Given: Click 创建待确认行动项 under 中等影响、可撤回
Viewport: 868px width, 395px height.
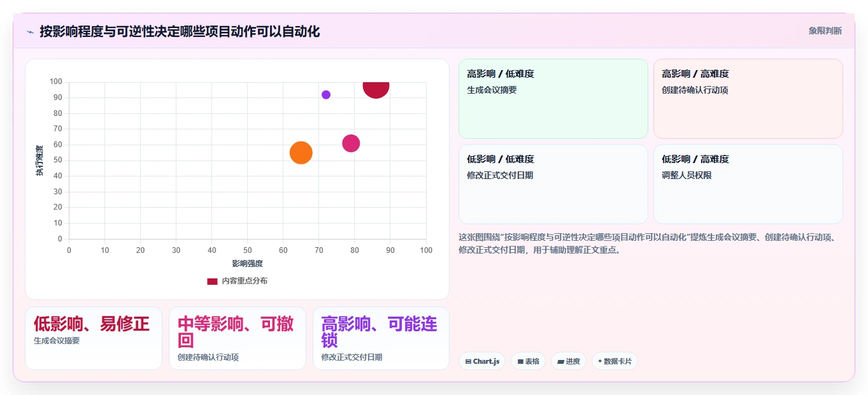Looking at the screenshot, I should 208,357.
